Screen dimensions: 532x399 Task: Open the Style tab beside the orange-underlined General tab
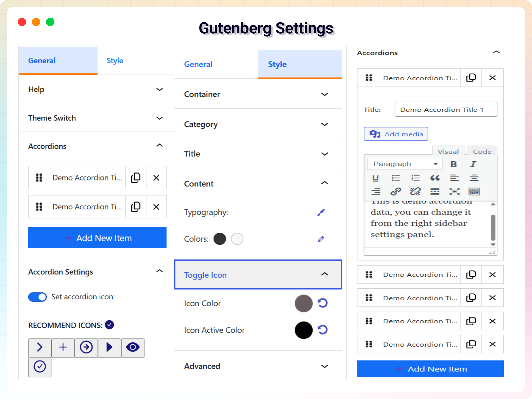click(115, 61)
